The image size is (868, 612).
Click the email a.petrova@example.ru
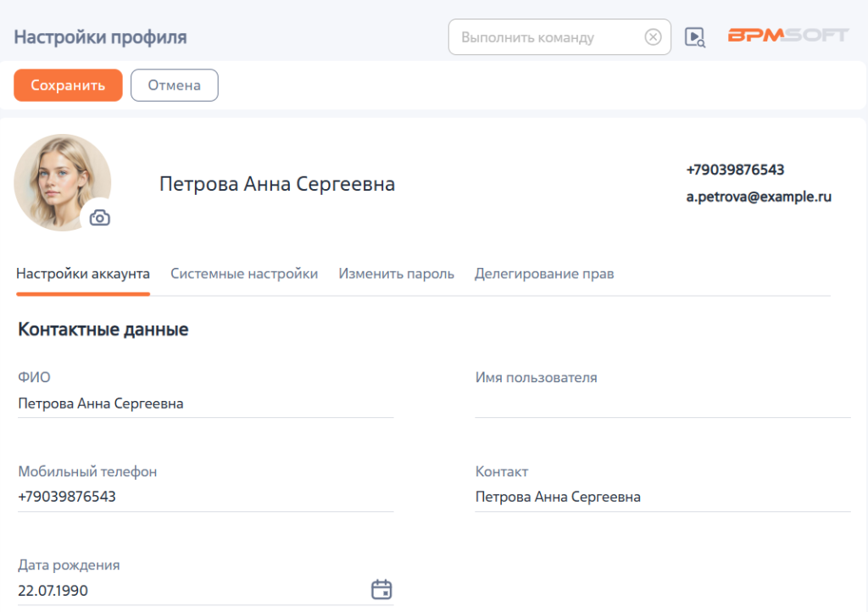pos(759,197)
